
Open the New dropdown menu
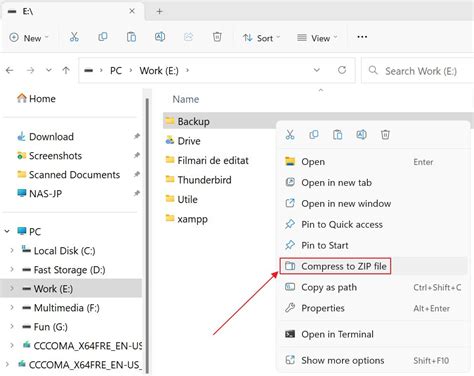pos(29,38)
